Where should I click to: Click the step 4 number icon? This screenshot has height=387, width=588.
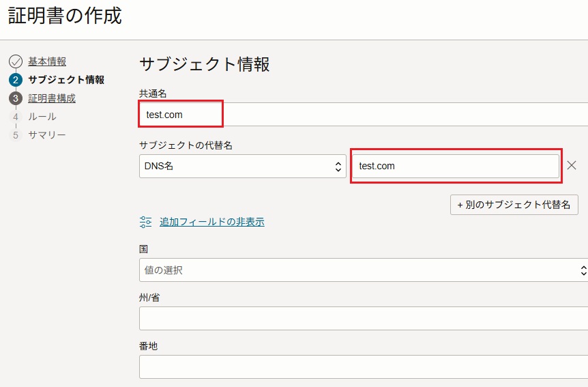click(16, 117)
